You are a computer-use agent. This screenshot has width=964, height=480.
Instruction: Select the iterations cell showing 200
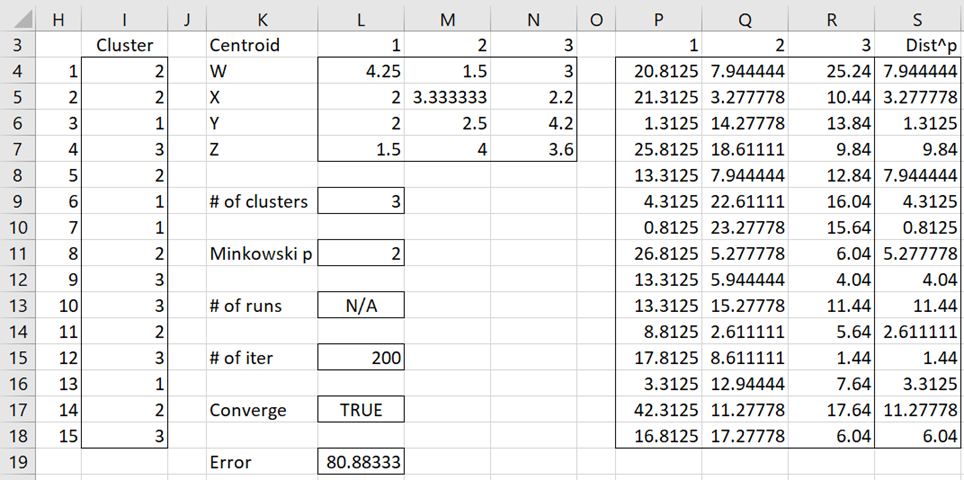click(361, 357)
